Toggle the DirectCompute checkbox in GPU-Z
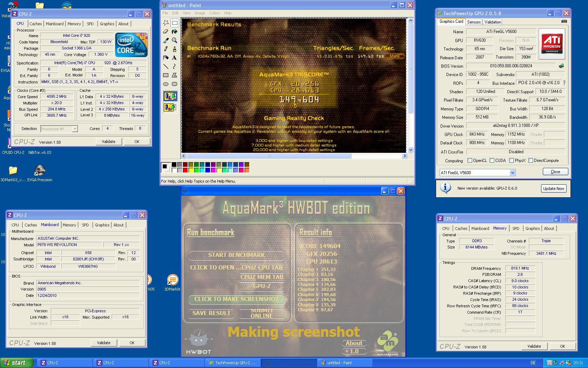This screenshot has width=588, height=368. [x=531, y=161]
